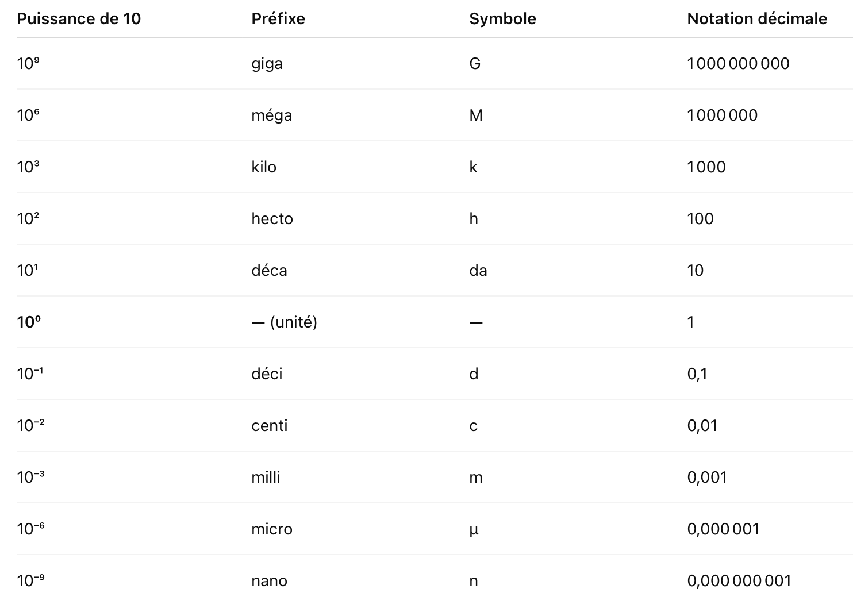Click the "Symbole" column header

[502, 19]
